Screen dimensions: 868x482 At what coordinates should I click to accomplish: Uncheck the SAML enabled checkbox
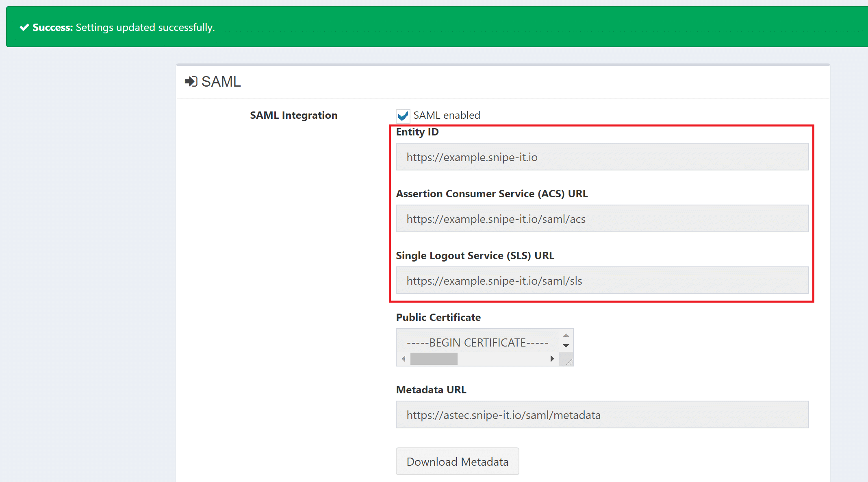point(403,116)
